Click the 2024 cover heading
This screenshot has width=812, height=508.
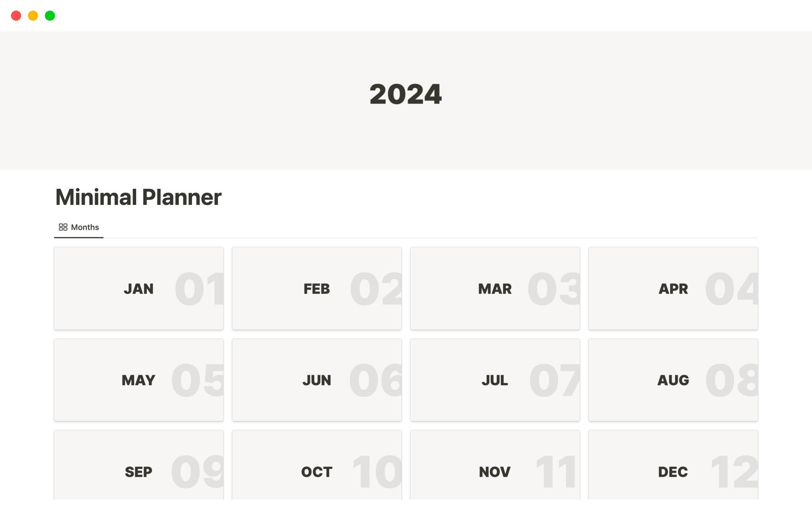click(406, 94)
